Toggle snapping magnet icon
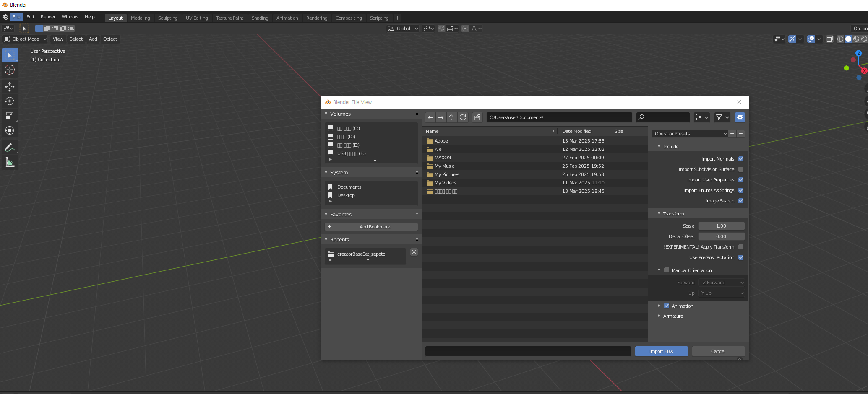 pos(441,29)
